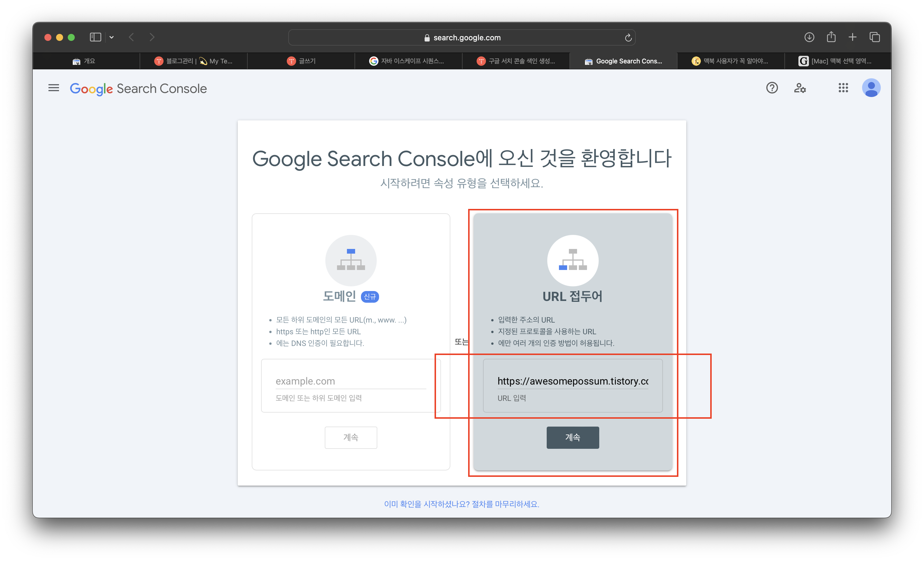The image size is (924, 561).
Task: Switch to the 블로그관리 My Te... tab
Action: pyautogui.click(x=194, y=61)
